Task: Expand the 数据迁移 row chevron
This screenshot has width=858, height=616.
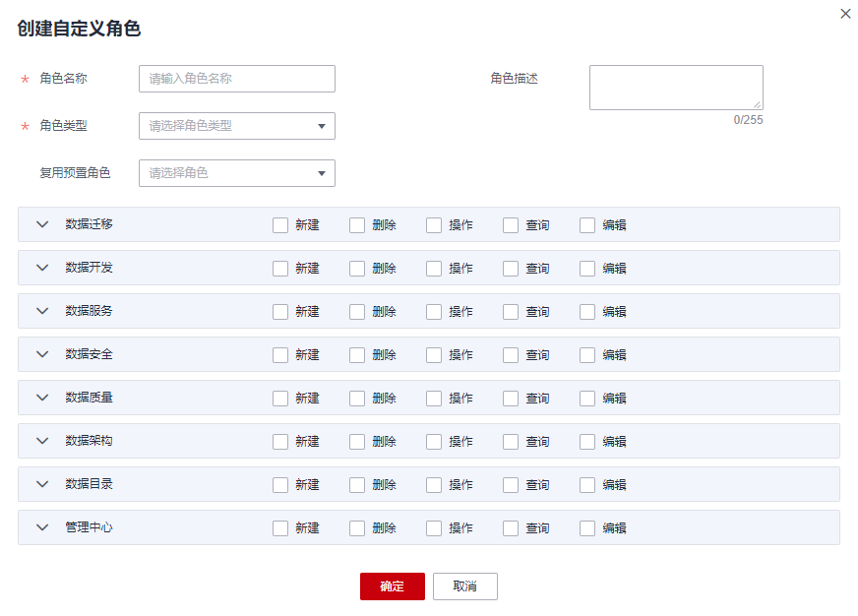Action: [x=42, y=224]
